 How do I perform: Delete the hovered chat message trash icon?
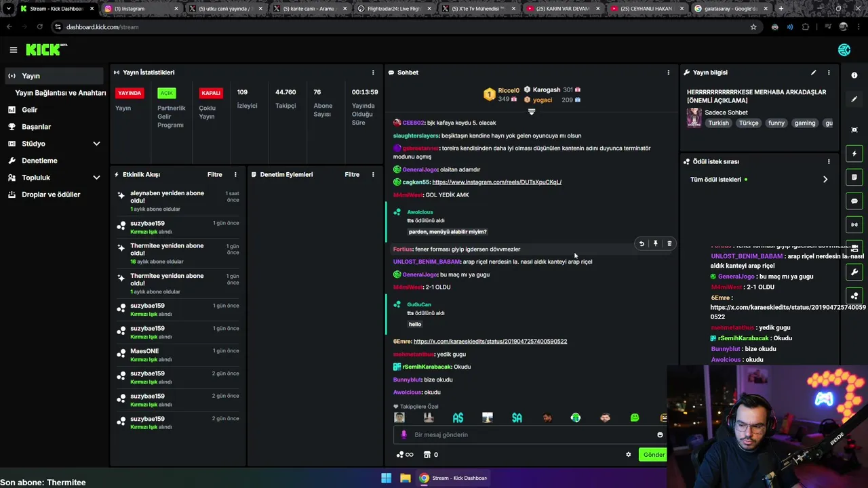(669, 243)
